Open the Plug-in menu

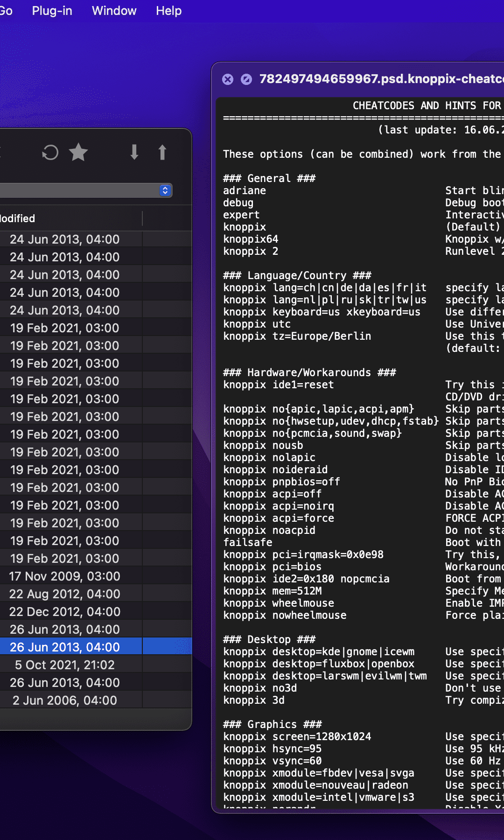(x=52, y=11)
